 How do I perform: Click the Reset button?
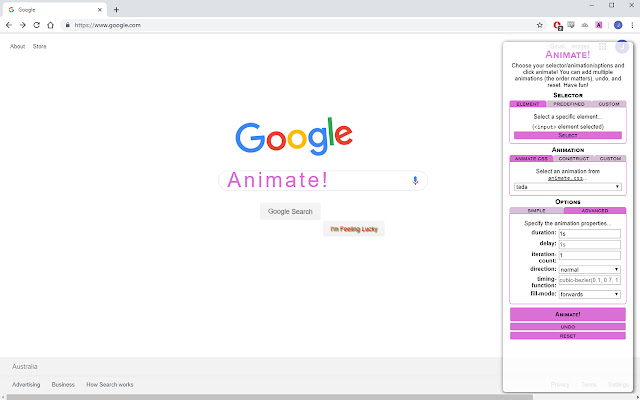(x=568, y=336)
